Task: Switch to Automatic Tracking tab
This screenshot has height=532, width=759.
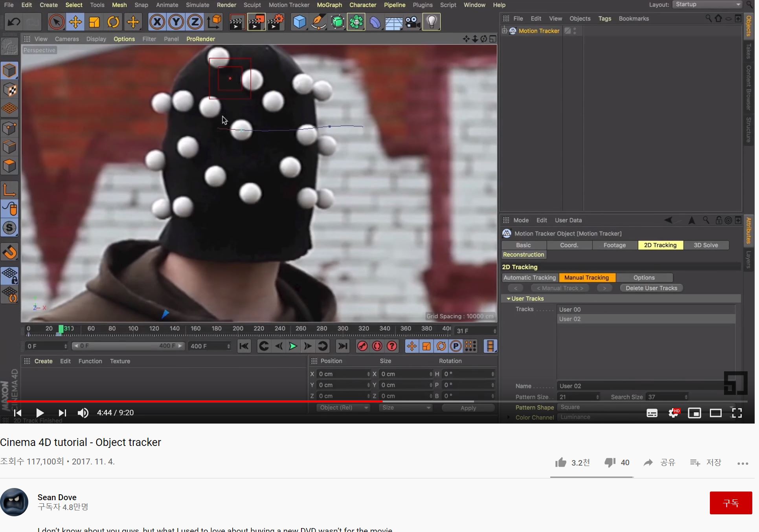Action: coord(530,278)
